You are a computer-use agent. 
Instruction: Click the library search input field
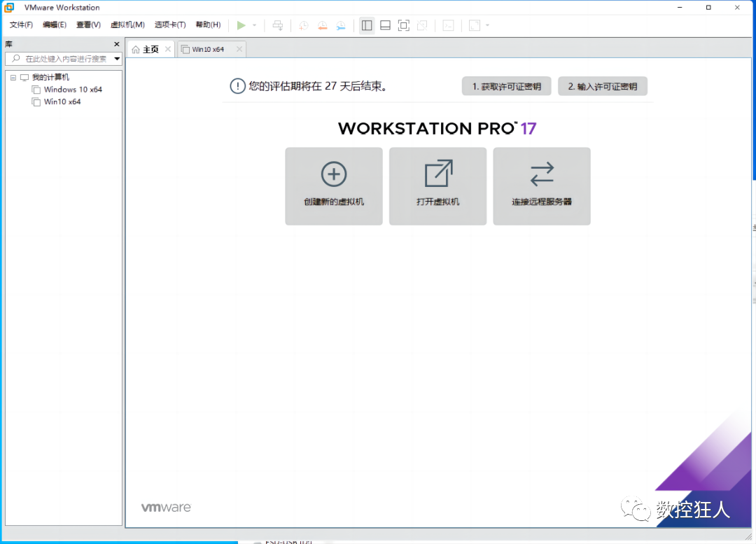click(63, 59)
